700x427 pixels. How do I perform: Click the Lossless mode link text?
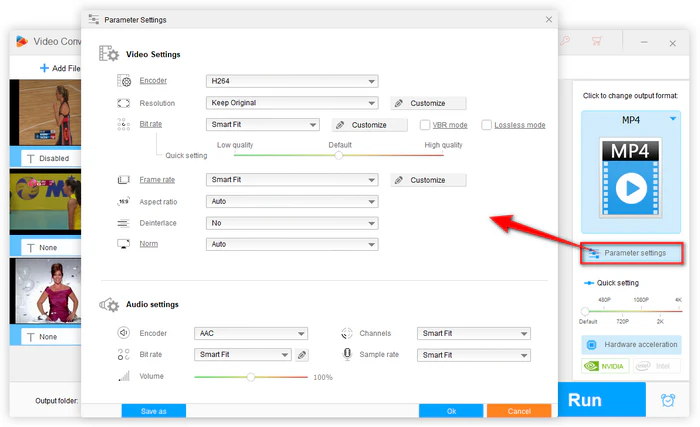(520, 125)
